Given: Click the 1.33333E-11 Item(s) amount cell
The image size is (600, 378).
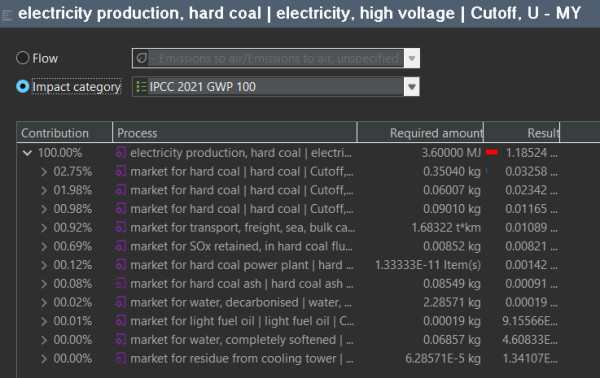Looking at the screenshot, I should pyautogui.click(x=428, y=265).
